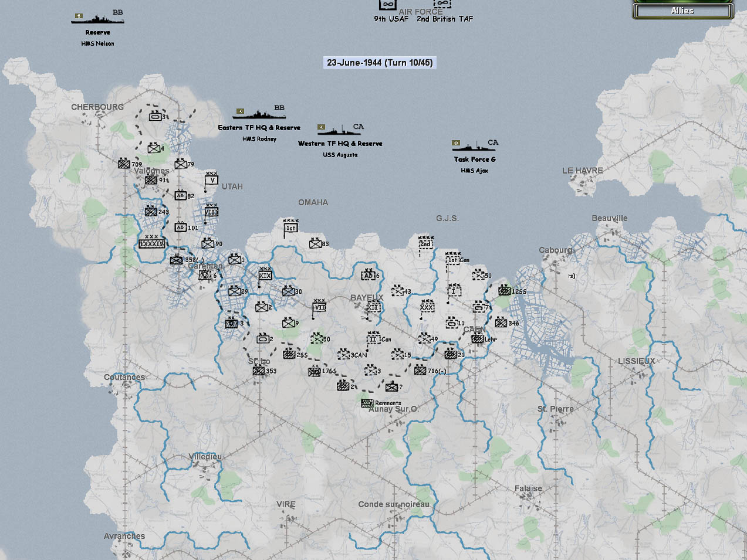Select the 29 infantry division counter
Screen dimensions: 747x560
[x=235, y=290]
